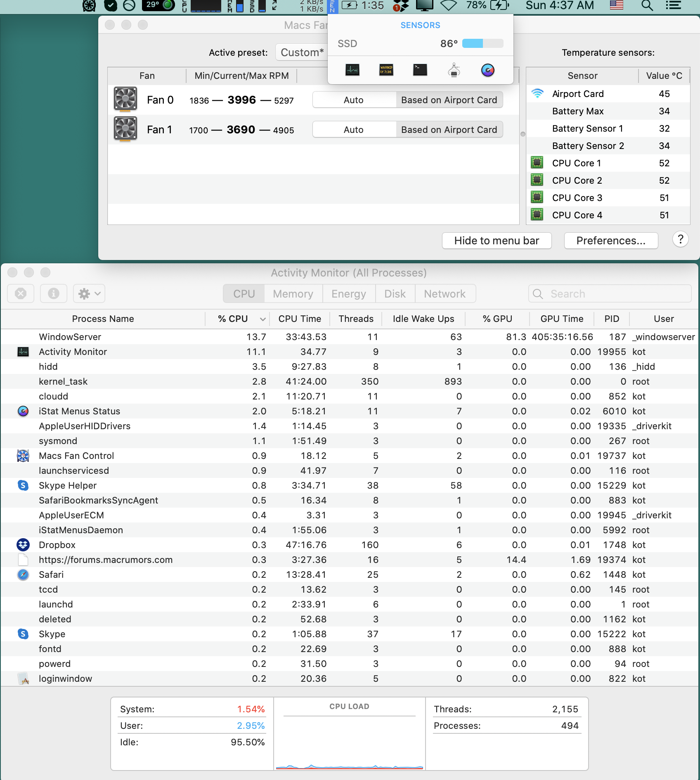
Task: Select the Battery Sensor 1 row
Action: [608, 128]
